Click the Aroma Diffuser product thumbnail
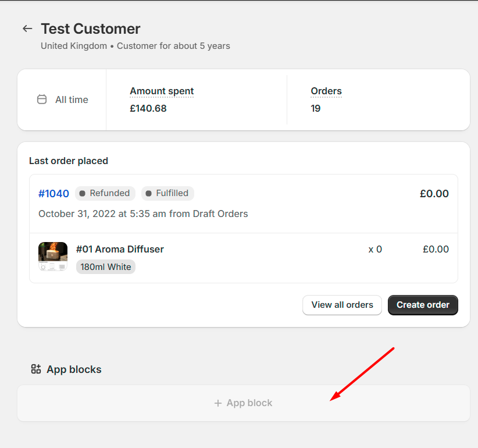The height and width of the screenshot is (448, 478). 53,257
